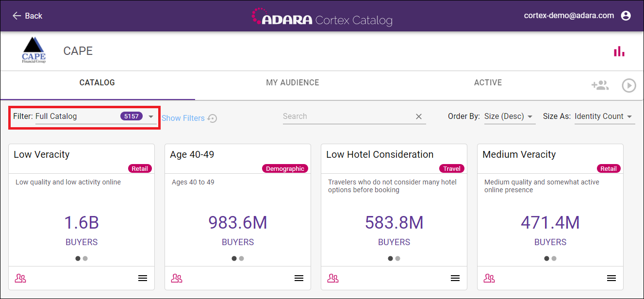Click the Travel tag on Low Hotel Consideration
The image size is (644, 299).
(452, 168)
